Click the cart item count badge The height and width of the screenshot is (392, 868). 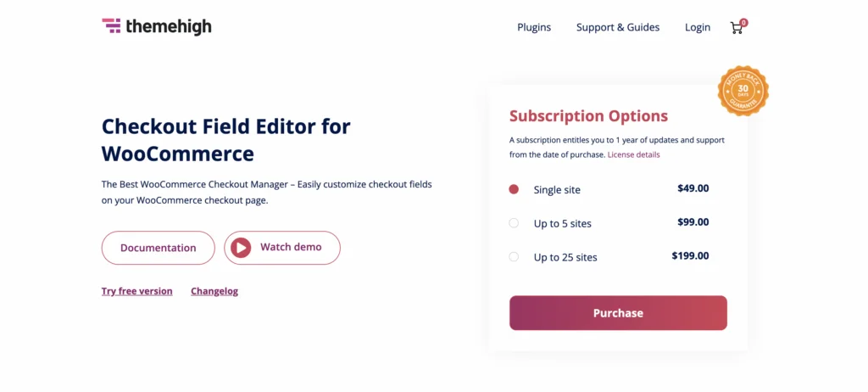pyautogui.click(x=743, y=23)
